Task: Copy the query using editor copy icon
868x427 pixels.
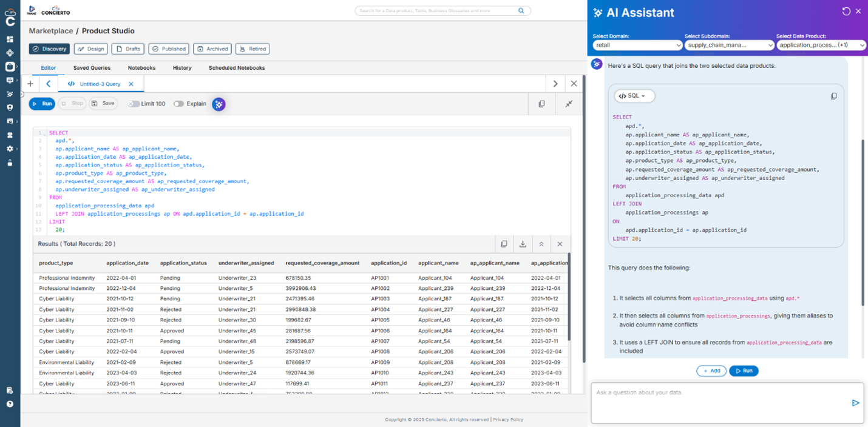Action: click(541, 104)
